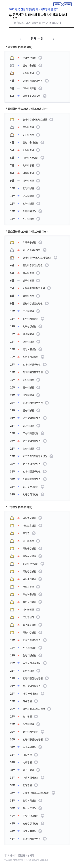Screen dimensions: 74x868
Task: Go to next ranking category arrow
Action: (x=53, y=39)
